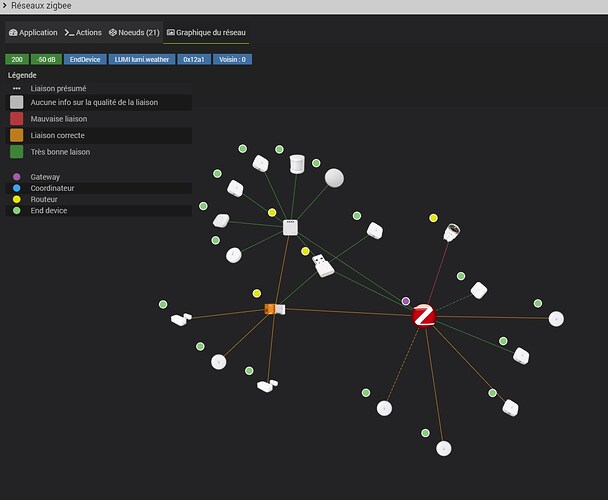Click the red Mauvaise liaison swatch
608x500 pixels.
[17, 119]
